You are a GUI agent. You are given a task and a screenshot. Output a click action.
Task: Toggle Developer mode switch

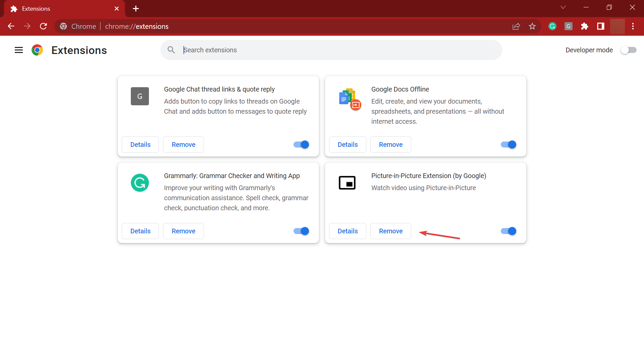[x=628, y=50]
